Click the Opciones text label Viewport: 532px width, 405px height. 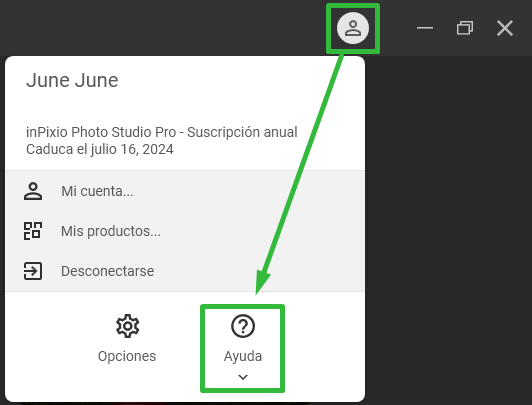tap(127, 356)
